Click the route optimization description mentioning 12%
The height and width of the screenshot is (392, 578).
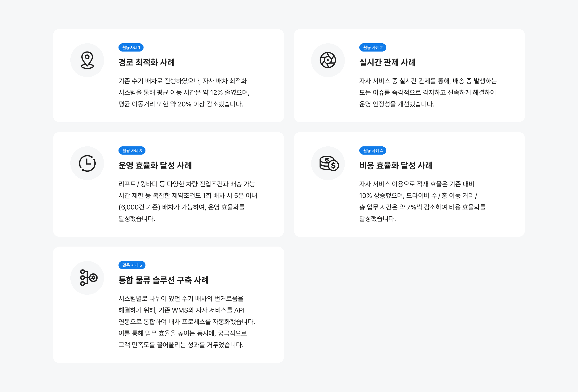pyautogui.click(x=184, y=92)
